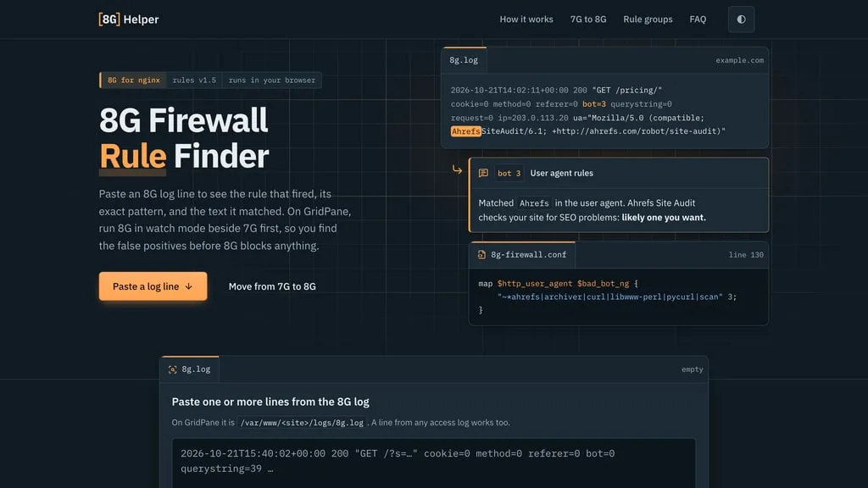
Task: Click scan icon in lower 8g.log tab
Action: [173, 369]
